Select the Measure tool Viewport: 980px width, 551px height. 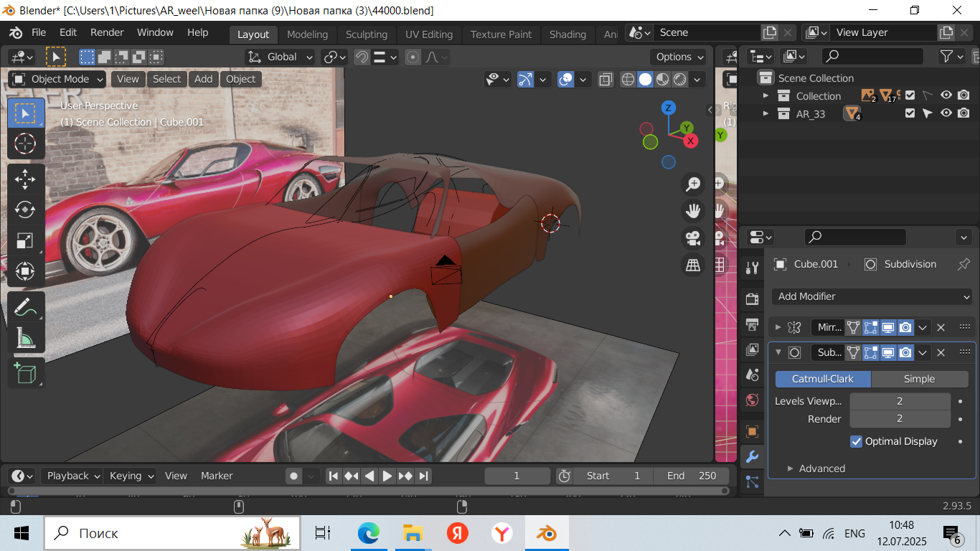[25, 338]
